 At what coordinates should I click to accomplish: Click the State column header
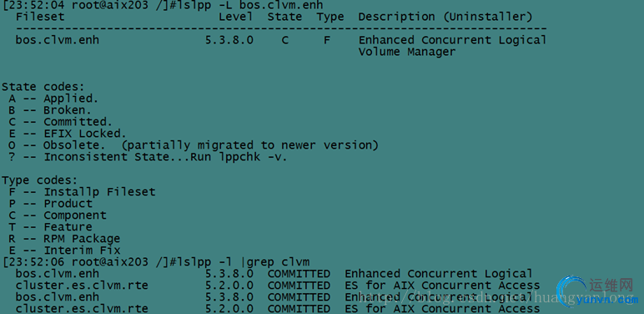284,17
